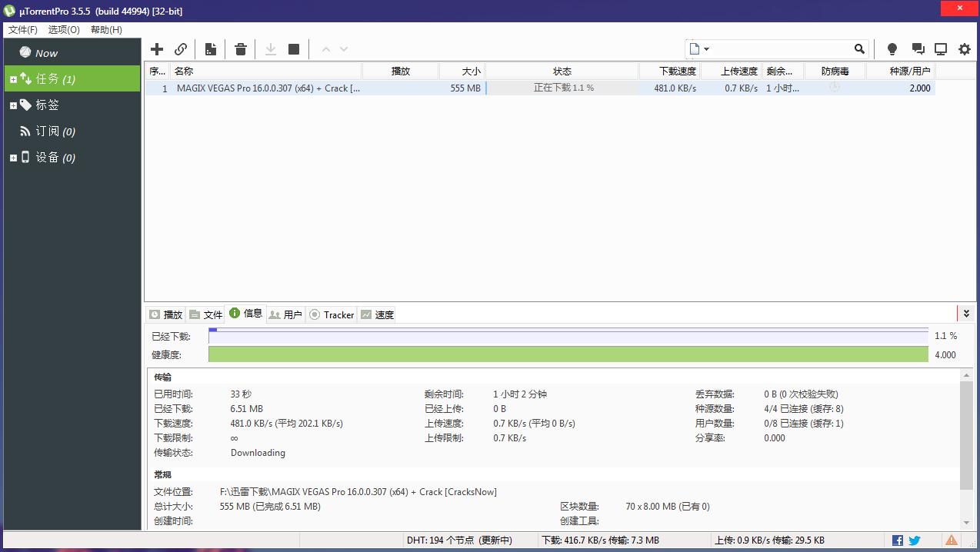
Task: Click the remote access monitor icon
Action: pos(940,48)
